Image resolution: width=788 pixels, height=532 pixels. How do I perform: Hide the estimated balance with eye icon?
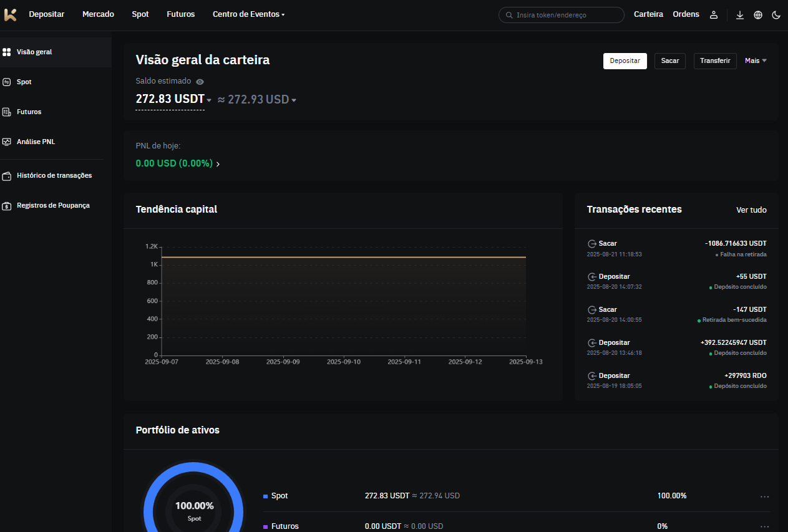(x=200, y=82)
